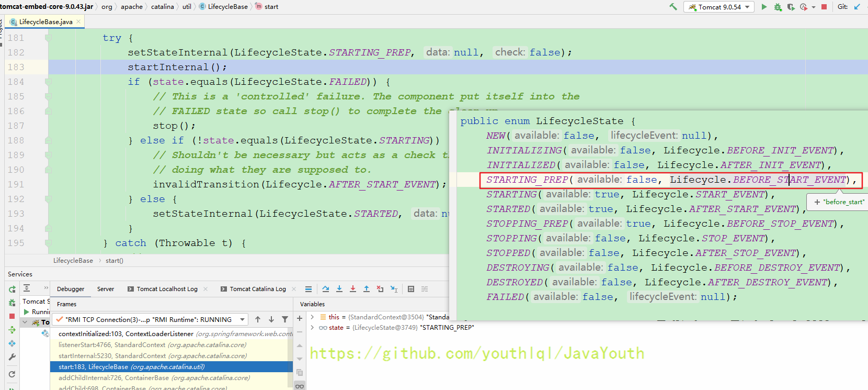Toggle the fold marker on line 184
This screenshot has width=868, height=390.
click(x=48, y=82)
